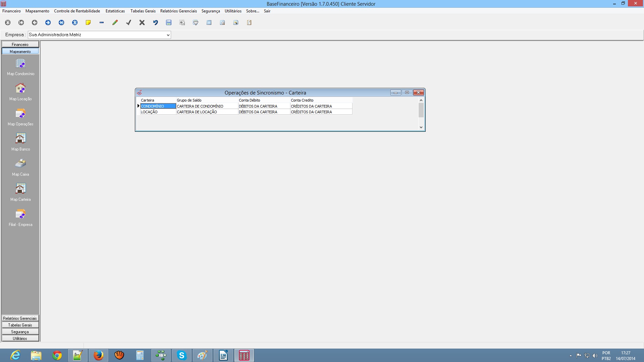Click the checkmark confirm icon in toolbar

[x=128, y=22]
